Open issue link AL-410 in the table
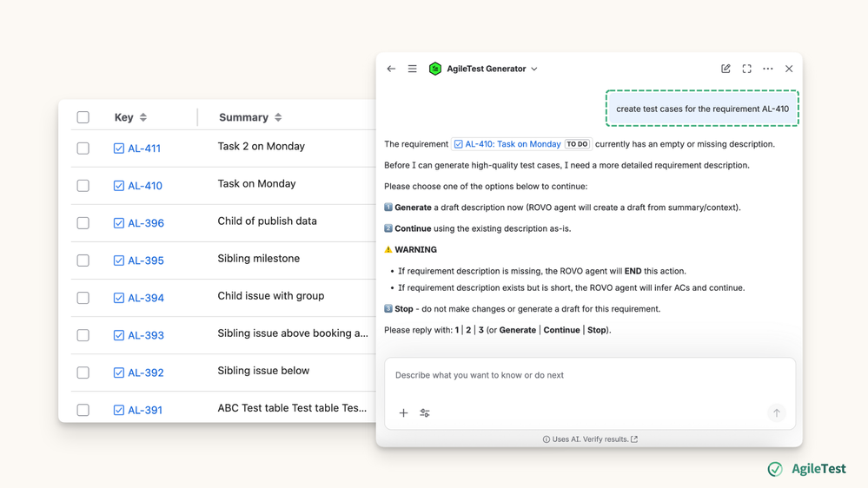 click(x=145, y=186)
